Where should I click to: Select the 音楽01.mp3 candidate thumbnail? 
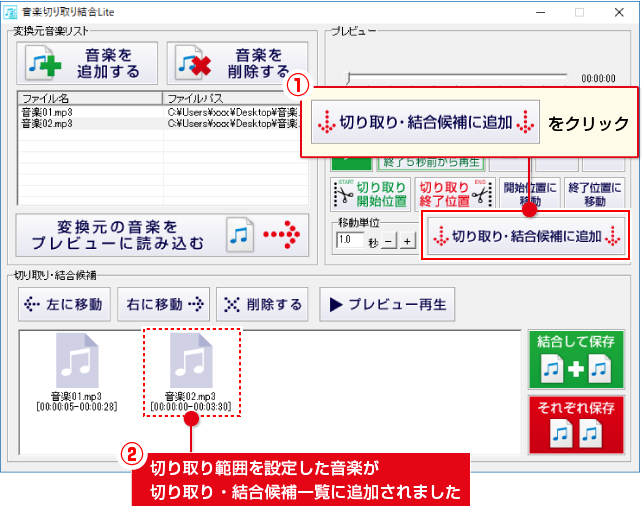point(77,361)
